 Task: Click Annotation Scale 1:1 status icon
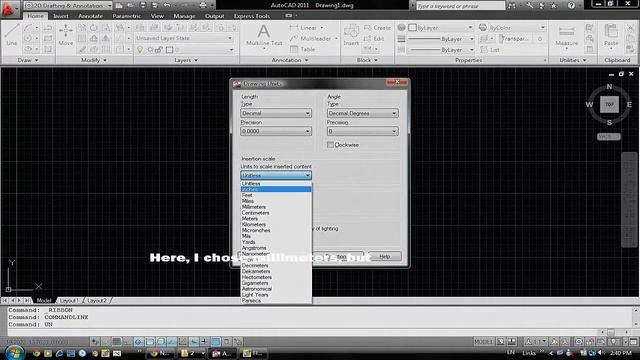click(536, 342)
